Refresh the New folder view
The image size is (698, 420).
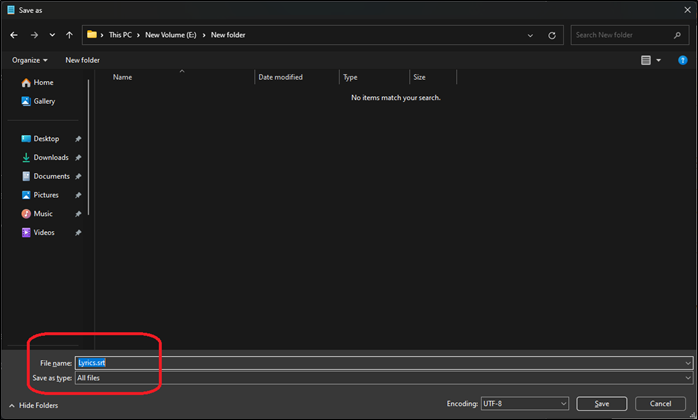554,35
